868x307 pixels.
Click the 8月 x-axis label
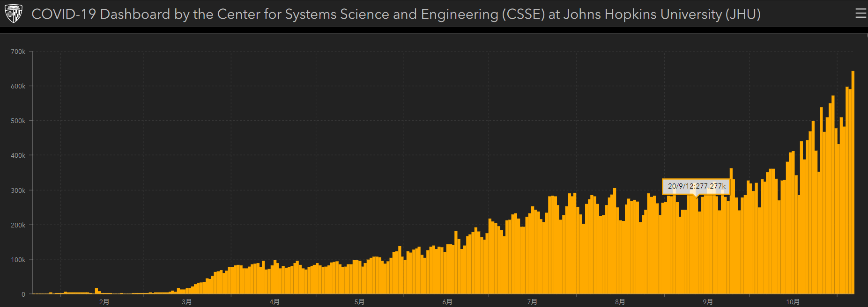620,302
